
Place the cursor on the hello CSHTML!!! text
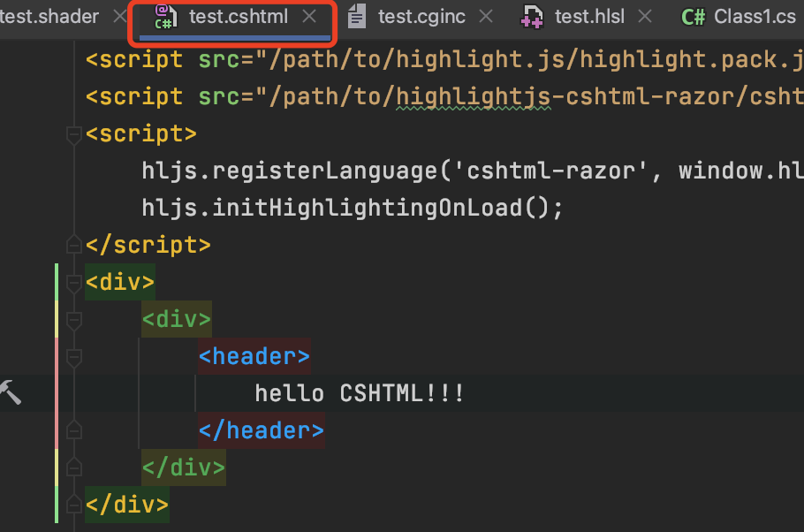[x=360, y=392]
